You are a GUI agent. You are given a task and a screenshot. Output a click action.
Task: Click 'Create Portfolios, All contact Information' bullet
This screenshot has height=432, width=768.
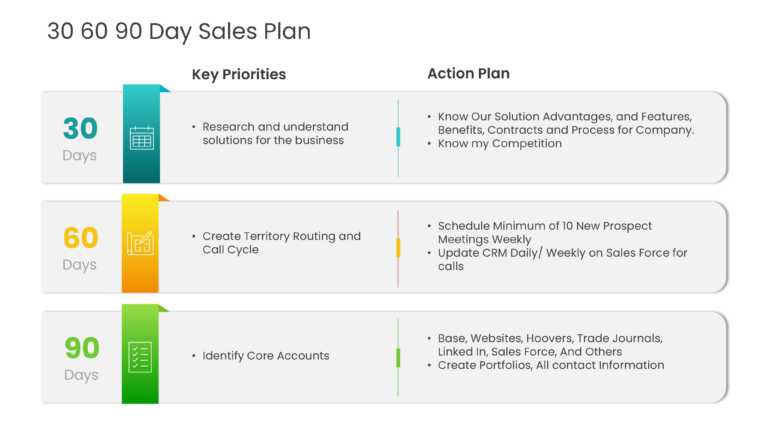tap(550, 365)
